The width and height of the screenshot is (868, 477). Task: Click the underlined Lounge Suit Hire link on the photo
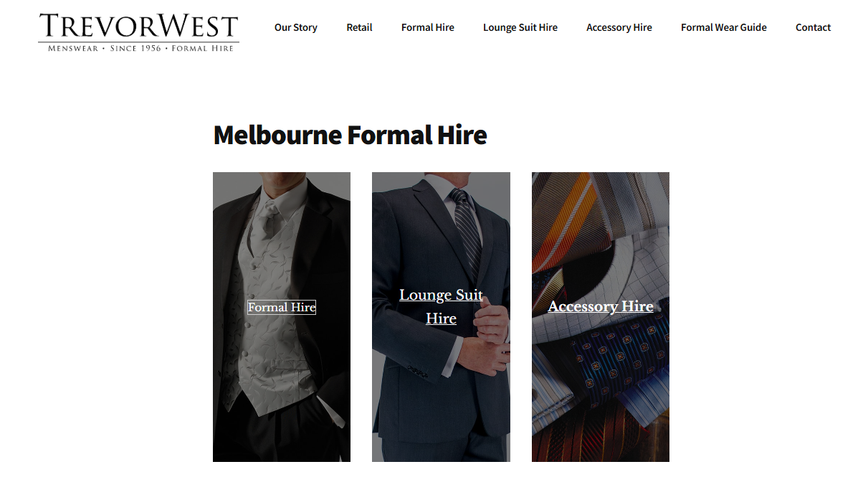tap(441, 306)
